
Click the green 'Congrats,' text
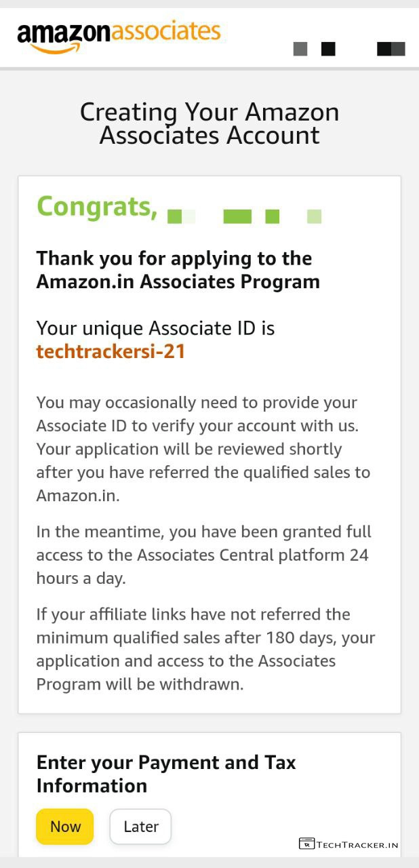(97, 206)
